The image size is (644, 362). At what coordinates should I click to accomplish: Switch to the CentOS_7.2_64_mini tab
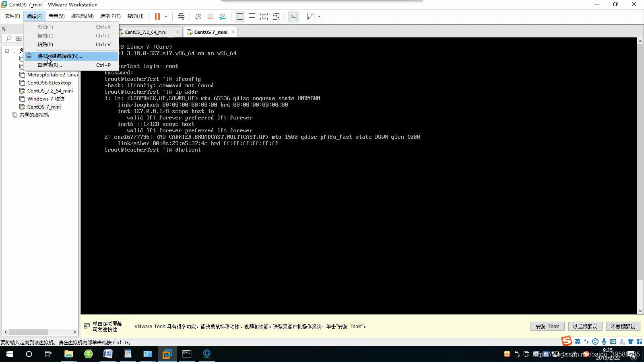pyautogui.click(x=145, y=32)
